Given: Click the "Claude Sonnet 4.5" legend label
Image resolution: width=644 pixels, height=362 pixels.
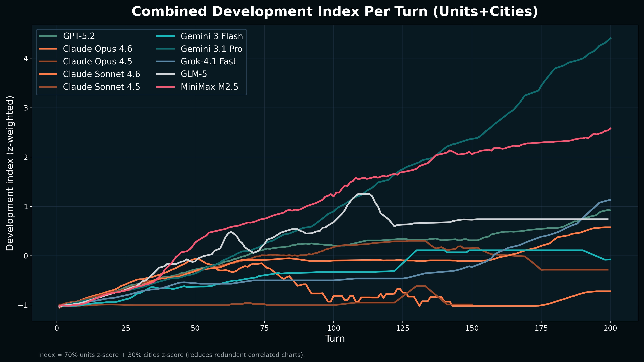Looking at the screenshot, I should point(101,87).
